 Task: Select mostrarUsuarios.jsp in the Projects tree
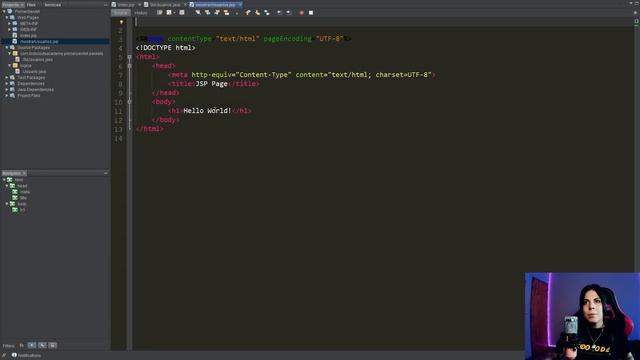(x=39, y=42)
